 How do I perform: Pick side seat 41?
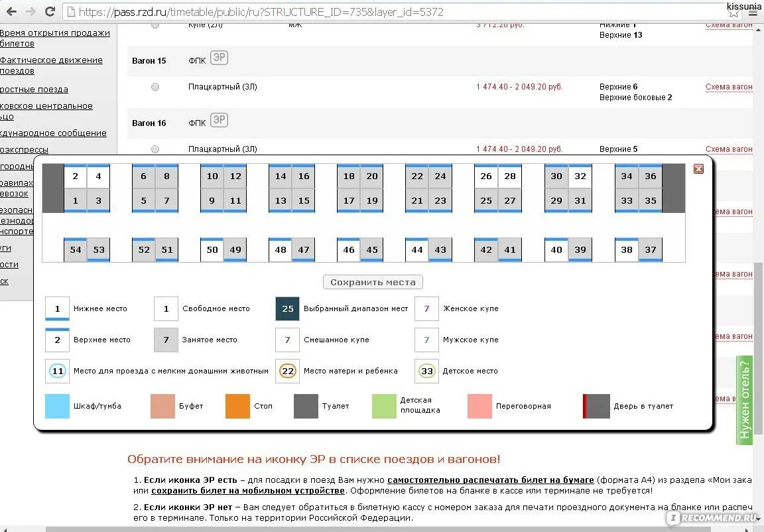coord(509,249)
